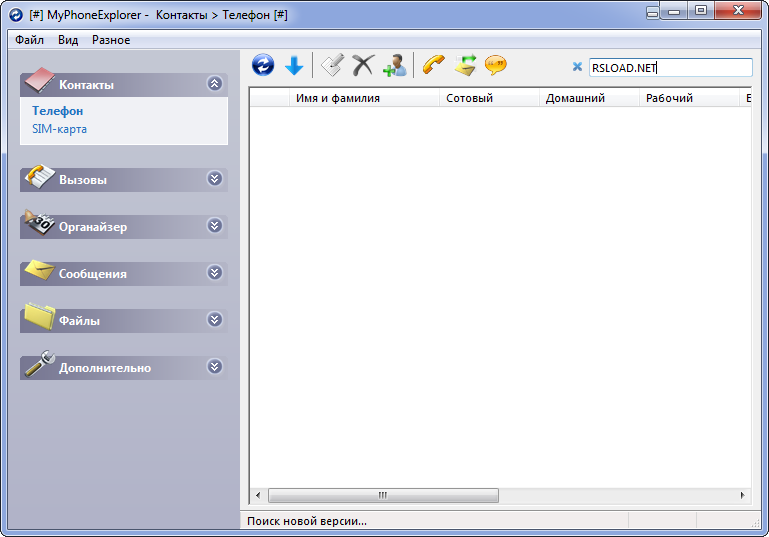Select SIM-карта under Контакты
This screenshot has height=537, width=769.
pos(59,129)
